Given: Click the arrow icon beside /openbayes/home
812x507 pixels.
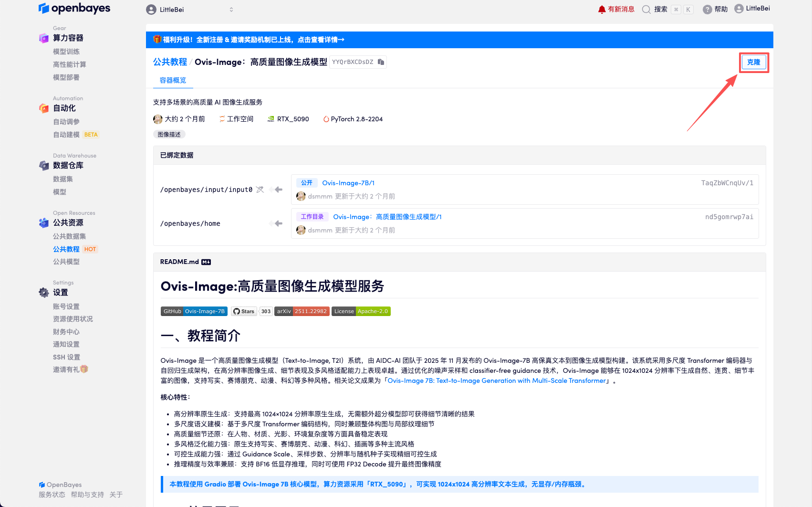Looking at the screenshot, I should coord(276,223).
